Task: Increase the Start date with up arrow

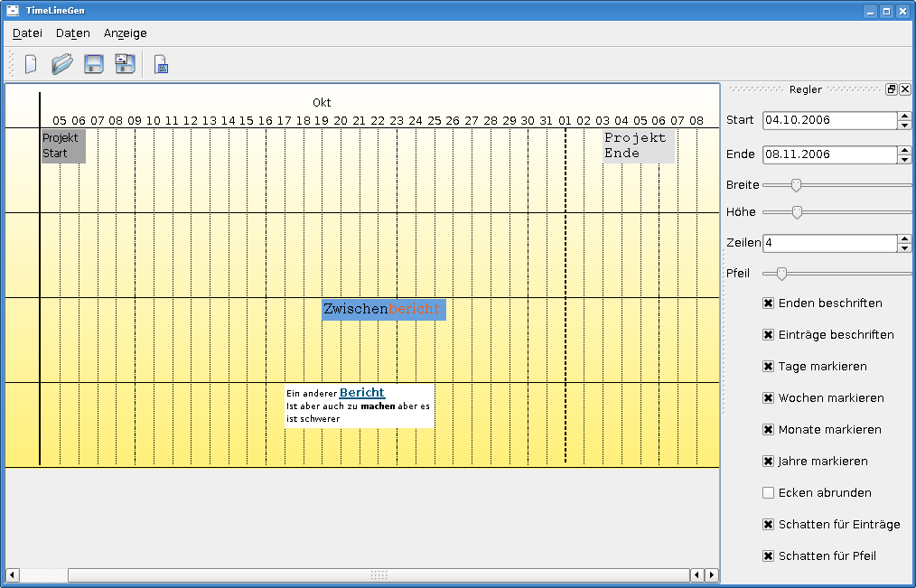Action: 904,116
